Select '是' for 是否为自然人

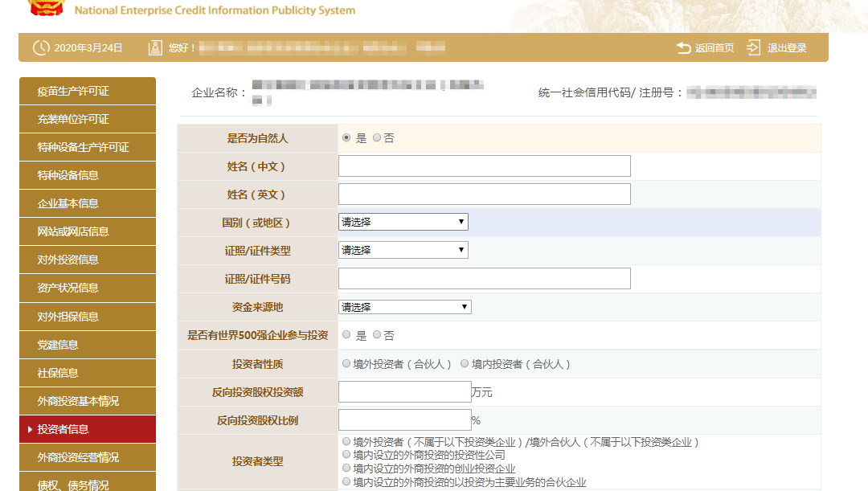point(346,138)
